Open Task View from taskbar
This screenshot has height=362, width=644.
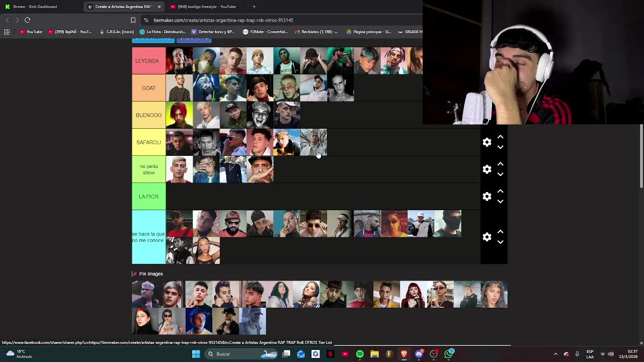point(286,354)
